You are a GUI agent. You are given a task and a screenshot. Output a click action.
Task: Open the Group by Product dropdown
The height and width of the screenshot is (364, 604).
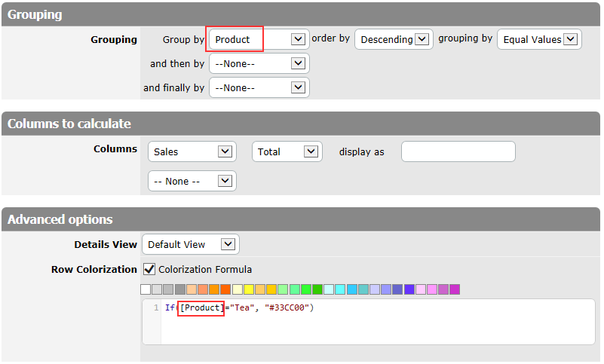[259, 39]
